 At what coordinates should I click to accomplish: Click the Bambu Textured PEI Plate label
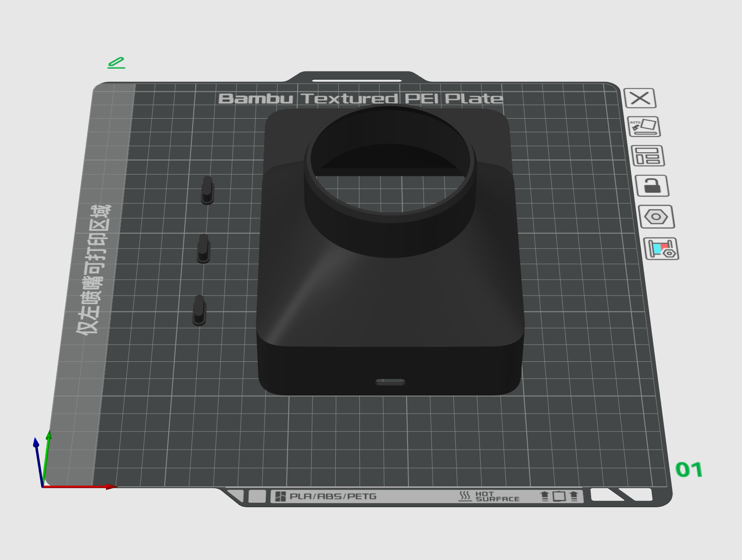(361, 99)
